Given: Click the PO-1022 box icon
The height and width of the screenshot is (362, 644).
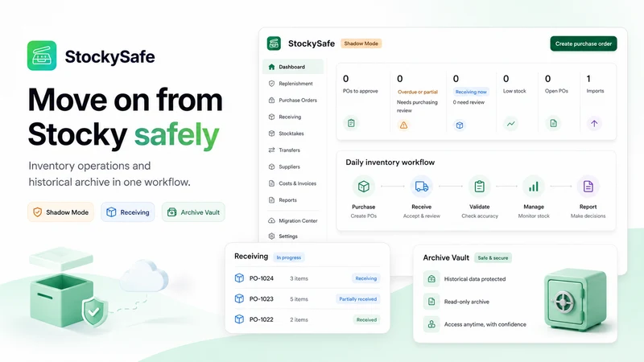Looking at the screenshot, I should (x=239, y=319).
